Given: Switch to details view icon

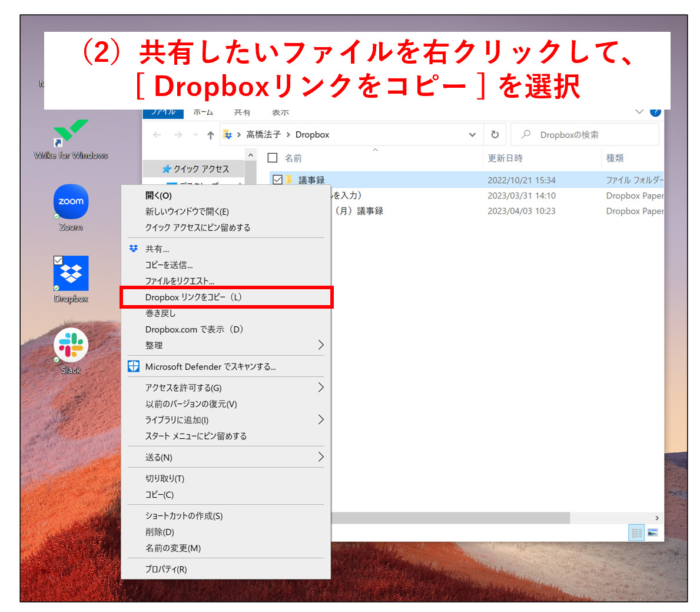Looking at the screenshot, I should pos(636,532).
